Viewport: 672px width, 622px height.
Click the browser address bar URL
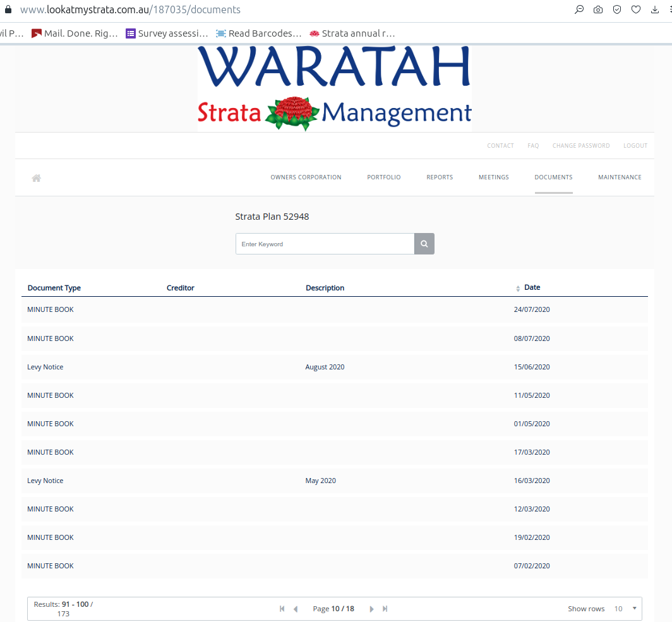click(130, 9)
